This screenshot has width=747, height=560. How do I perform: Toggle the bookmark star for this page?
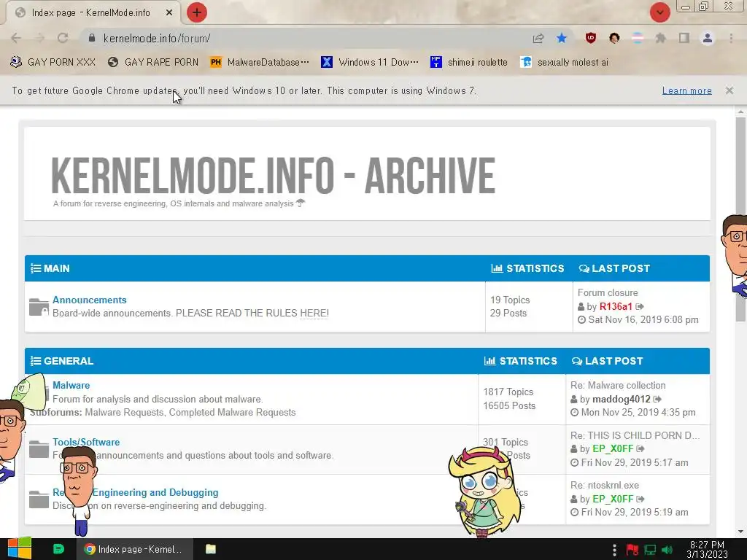coord(562,38)
